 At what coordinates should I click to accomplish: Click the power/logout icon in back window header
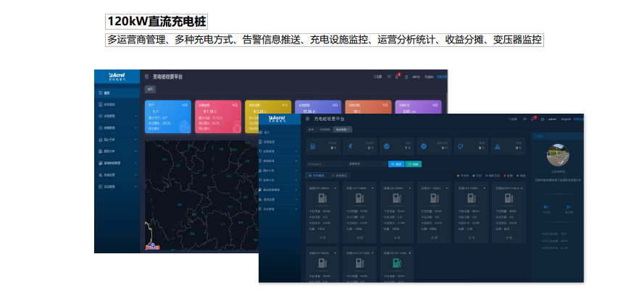coord(406,77)
